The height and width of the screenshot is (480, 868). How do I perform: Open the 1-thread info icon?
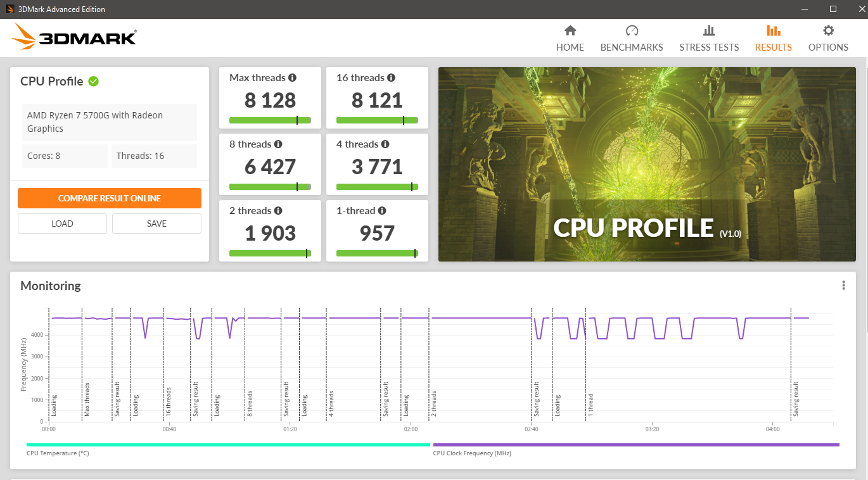(382, 211)
